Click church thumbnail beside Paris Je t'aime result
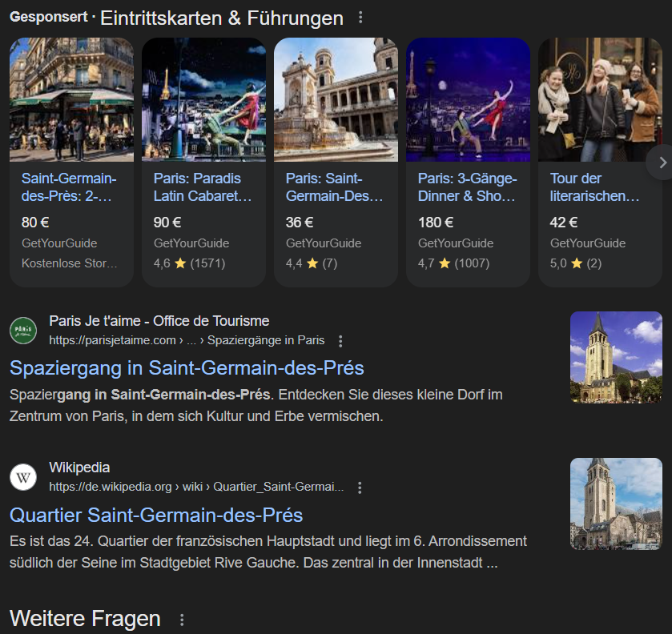This screenshot has height=634, width=672. pos(616,357)
